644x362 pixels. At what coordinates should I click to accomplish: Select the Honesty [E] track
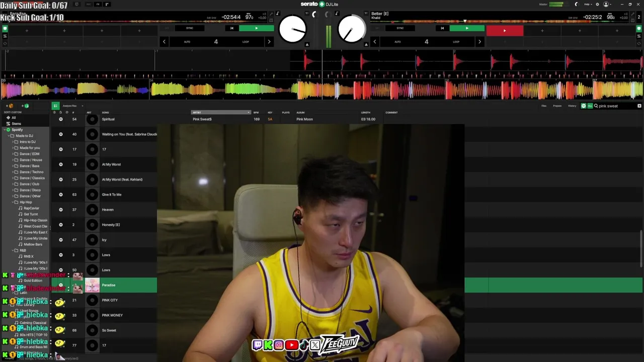pyautogui.click(x=111, y=225)
